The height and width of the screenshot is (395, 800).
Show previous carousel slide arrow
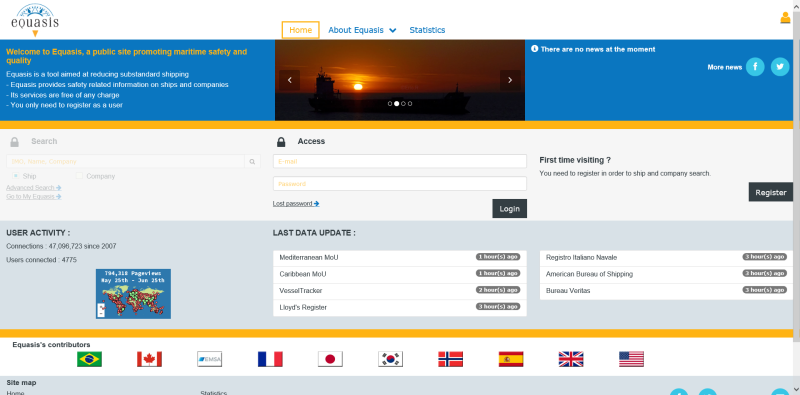(290, 80)
